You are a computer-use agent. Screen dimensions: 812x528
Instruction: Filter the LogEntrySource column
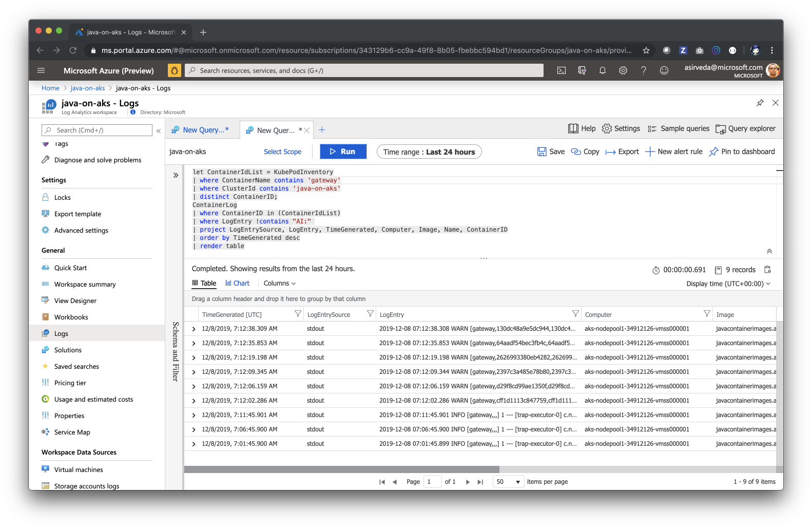(370, 314)
